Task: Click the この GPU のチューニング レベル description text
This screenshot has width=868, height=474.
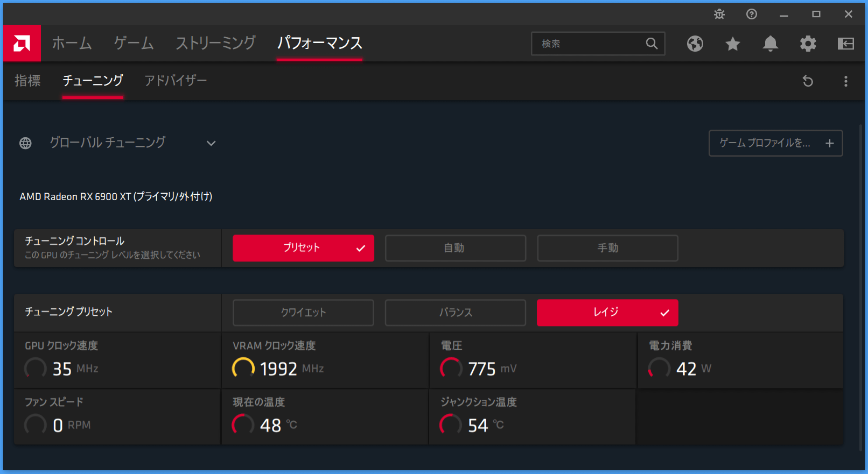Action: (x=112, y=255)
